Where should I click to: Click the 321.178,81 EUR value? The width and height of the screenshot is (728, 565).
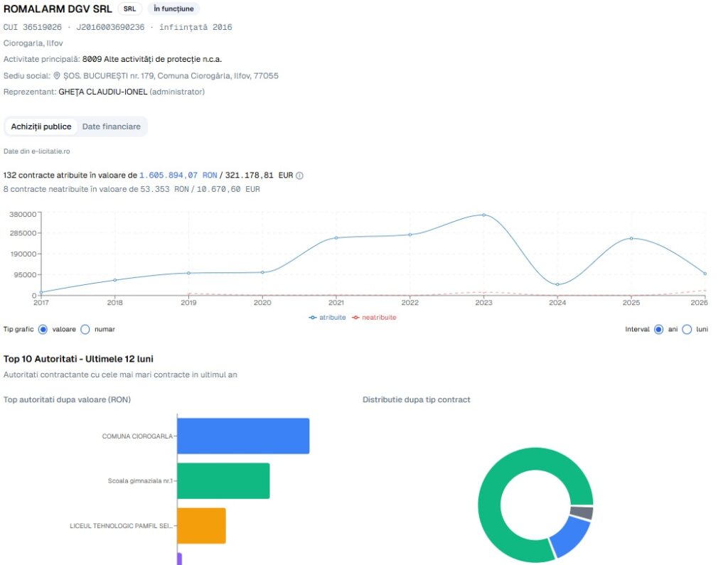click(x=259, y=175)
